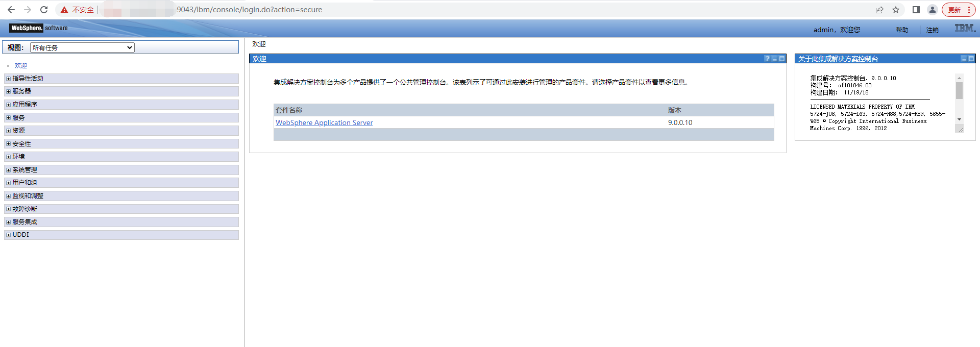
Task: Click 注销 to log out
Action: tap(933, 30)
